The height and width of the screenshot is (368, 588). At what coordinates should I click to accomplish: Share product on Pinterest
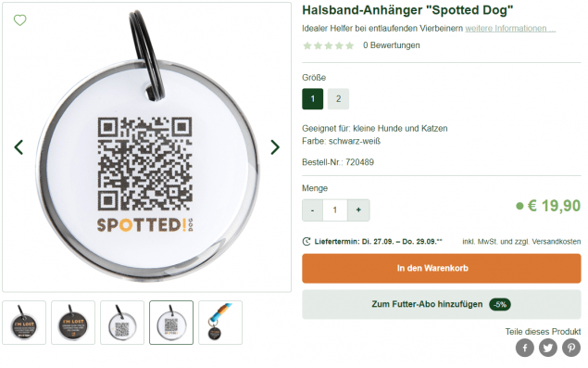571,348
